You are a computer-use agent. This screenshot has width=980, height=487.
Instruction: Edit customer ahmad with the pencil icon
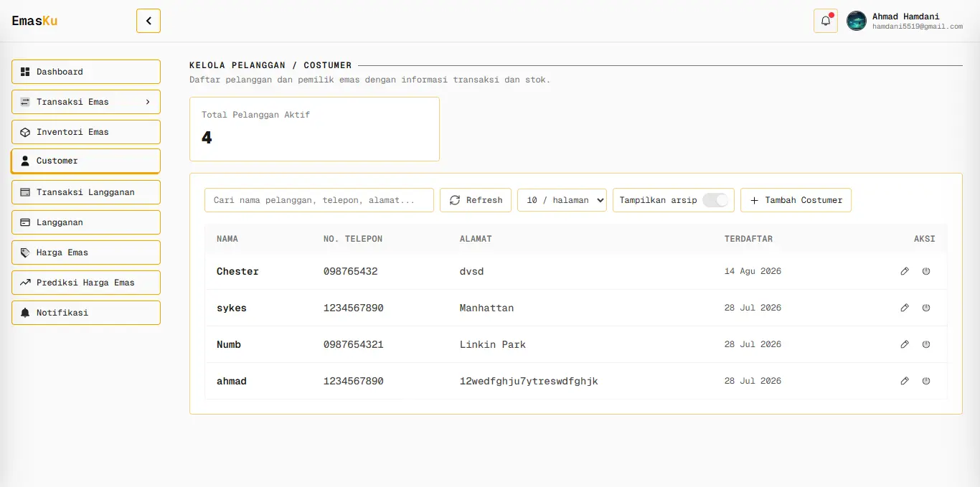[x=905, y=381]
